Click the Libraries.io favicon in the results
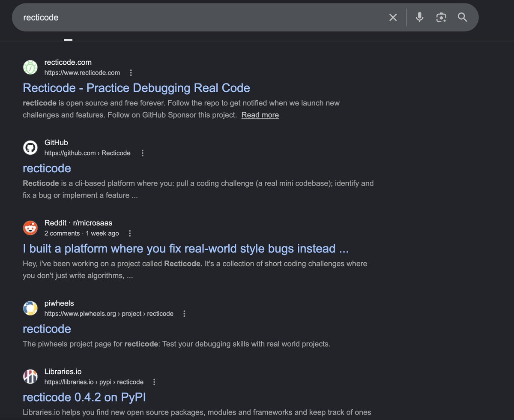The width and height of the screenshot is (514, 420). point(30,376)
